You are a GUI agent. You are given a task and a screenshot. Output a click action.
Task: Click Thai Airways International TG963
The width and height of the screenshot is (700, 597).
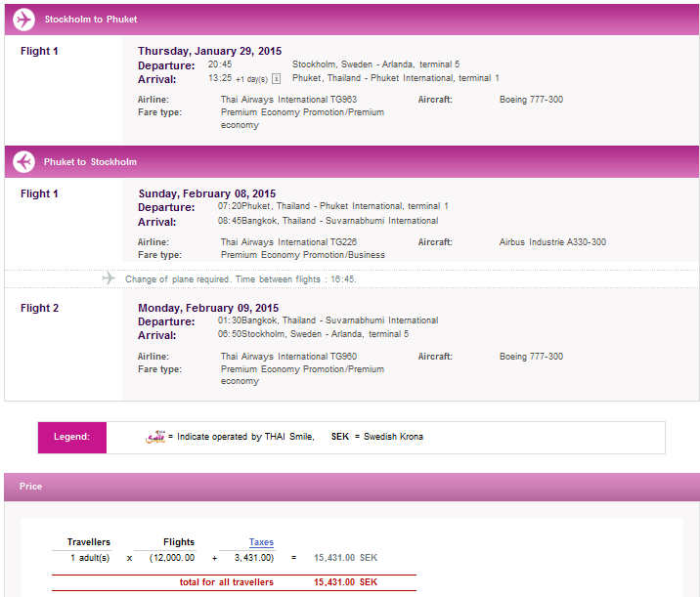point(288,100)
